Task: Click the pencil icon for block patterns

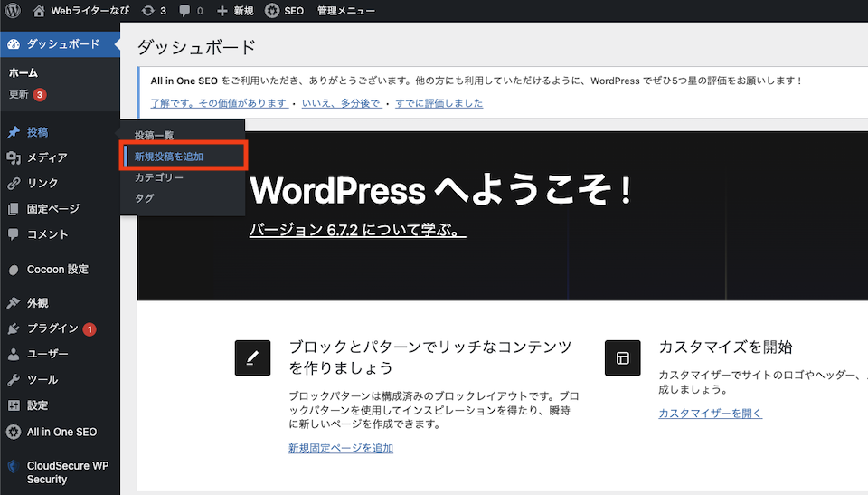Action: (252, 358)
